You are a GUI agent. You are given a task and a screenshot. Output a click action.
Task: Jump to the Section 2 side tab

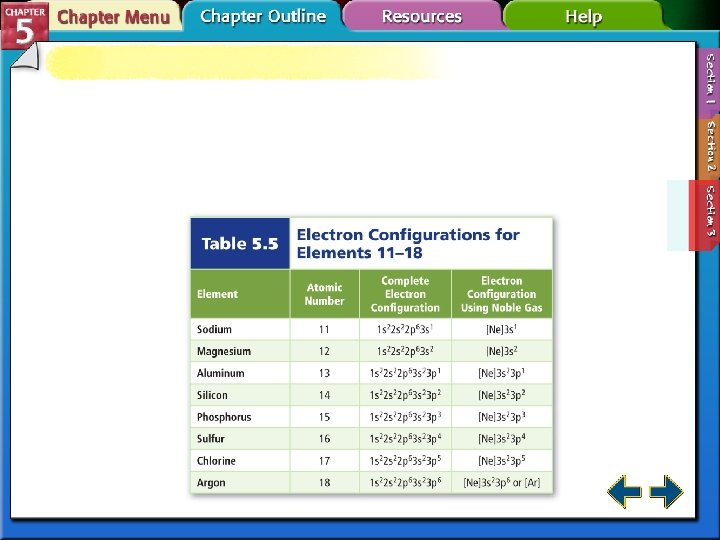point(710,146)
